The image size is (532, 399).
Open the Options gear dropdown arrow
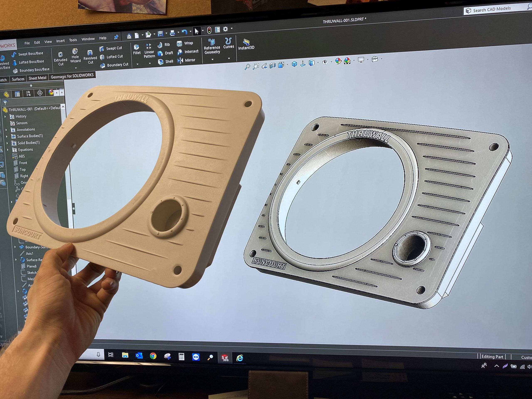pyautogui.click(x=232, y=28)
